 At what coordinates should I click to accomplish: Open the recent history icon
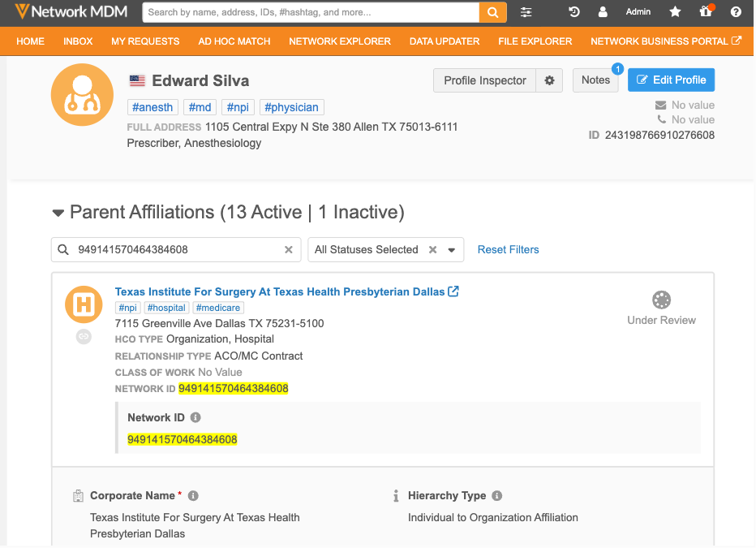click(573, 12)
